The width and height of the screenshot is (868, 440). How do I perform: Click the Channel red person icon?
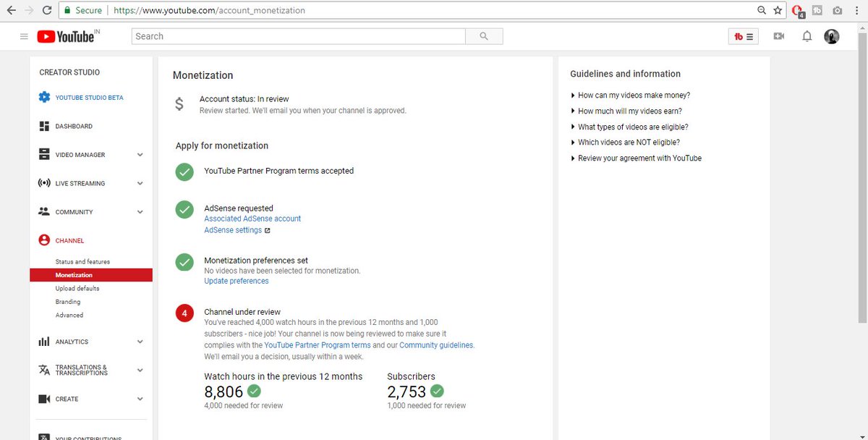[x=44, y=240]
